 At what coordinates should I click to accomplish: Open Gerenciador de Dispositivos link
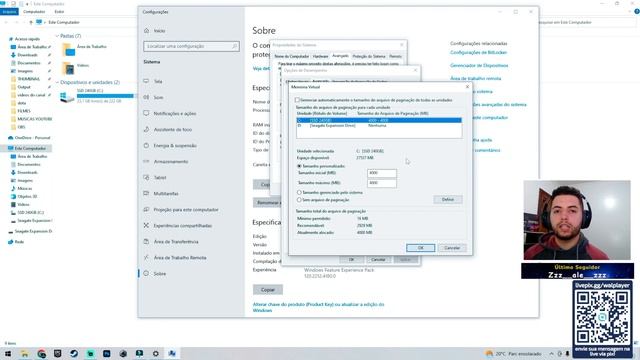(479, 65)
